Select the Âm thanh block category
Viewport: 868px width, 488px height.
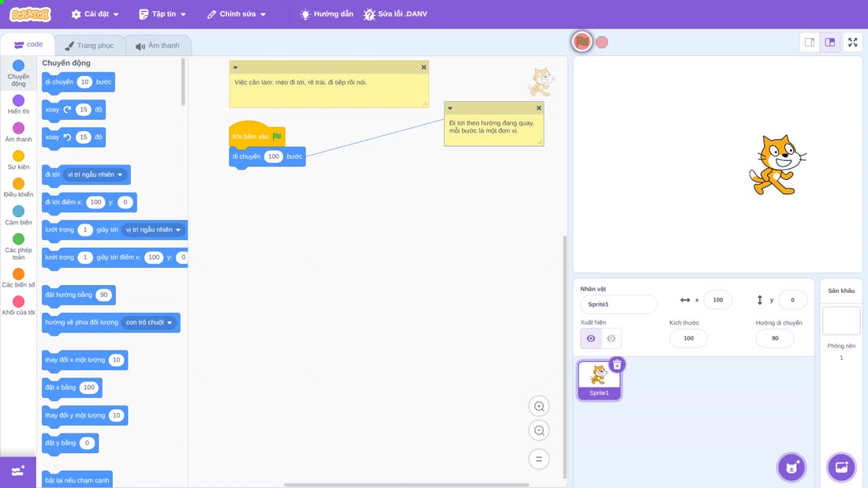click(x=18, y=132)
